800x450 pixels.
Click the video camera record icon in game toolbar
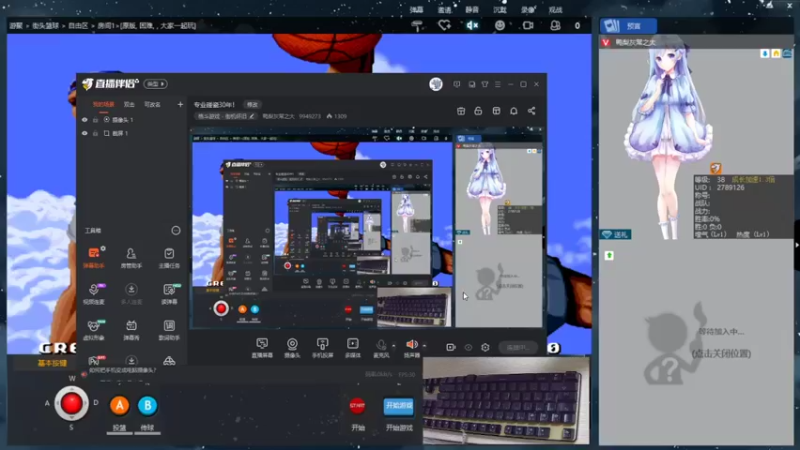tap(528, 26)
